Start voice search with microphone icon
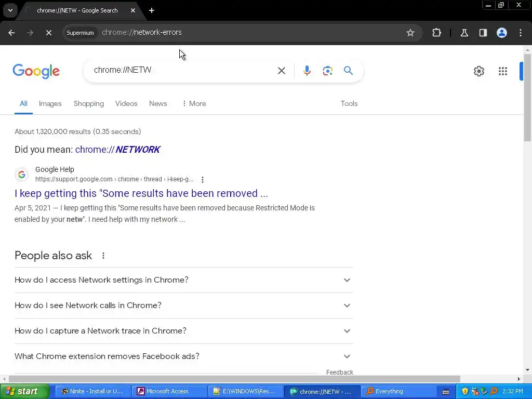Viewport: 532px width, 399px height. pyautogui.click(x=307, y=71)
